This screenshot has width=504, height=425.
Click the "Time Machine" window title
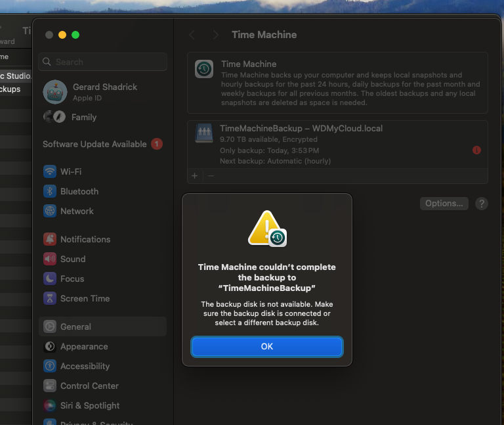pyautogui.click(x=264, y=35)
